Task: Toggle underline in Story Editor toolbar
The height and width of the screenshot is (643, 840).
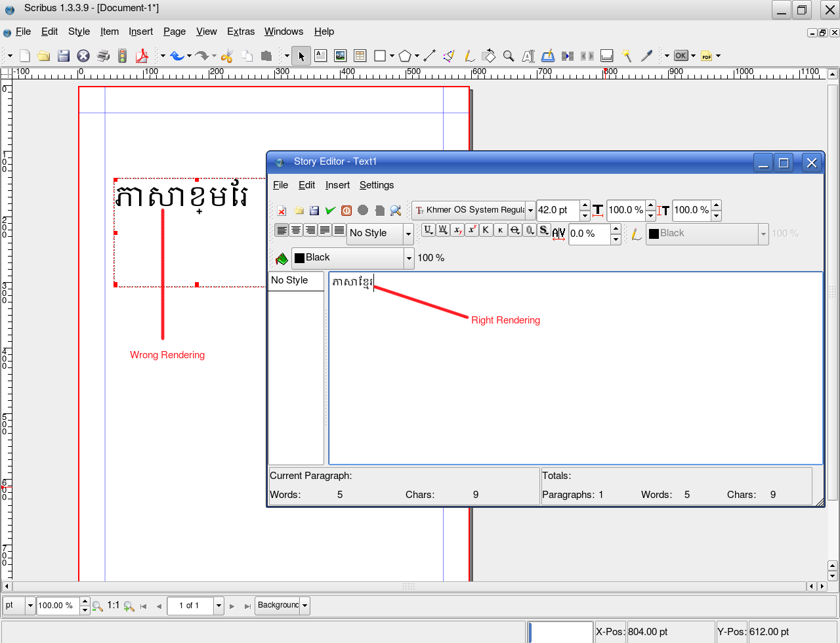Action: [428, 230]
